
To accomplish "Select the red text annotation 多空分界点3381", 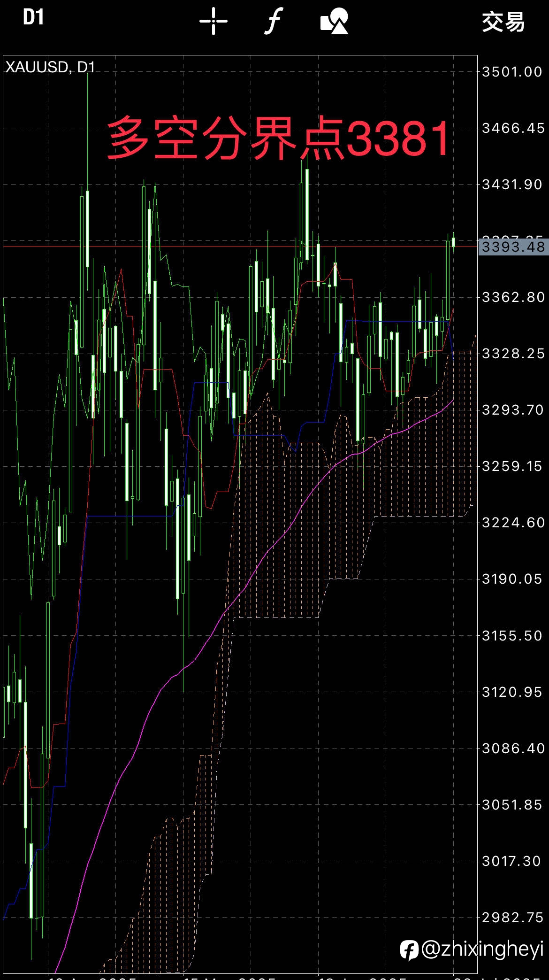I will click(278, 138).
